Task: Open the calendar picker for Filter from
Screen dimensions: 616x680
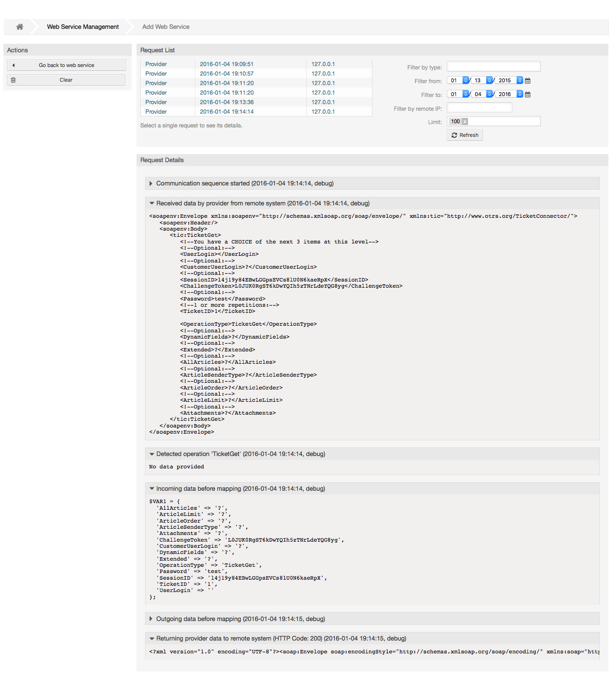Action: [527, 80]
